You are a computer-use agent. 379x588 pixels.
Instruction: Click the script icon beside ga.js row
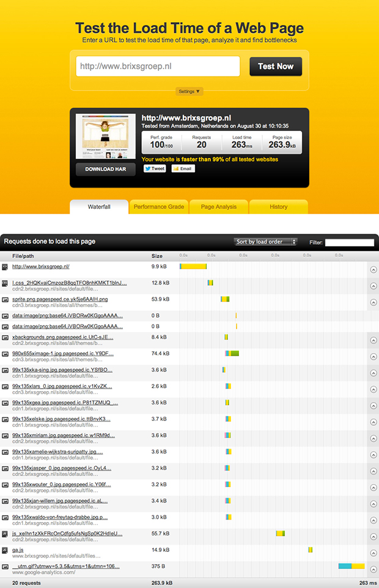[x=5, y=551]
